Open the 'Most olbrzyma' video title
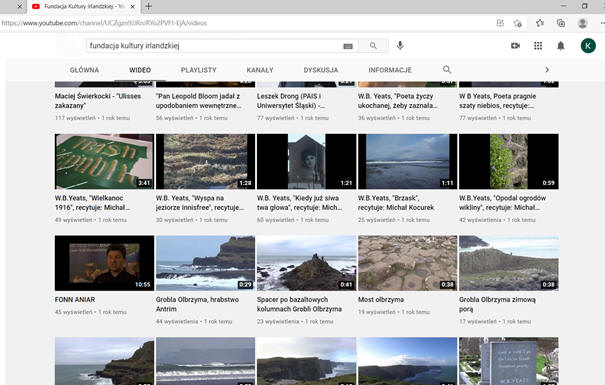The image size is (605, 385). coord(381,299)
